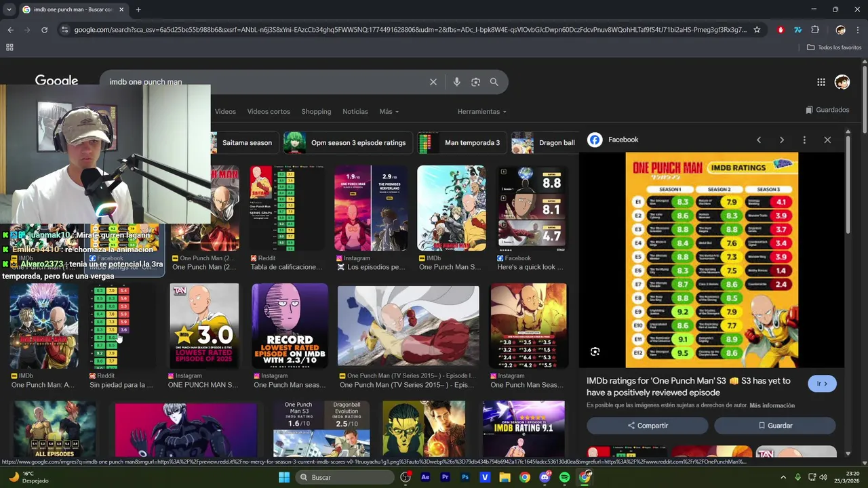Click the Guardar button
Viewport: 868px width, 488px height.
coord(775,426)
